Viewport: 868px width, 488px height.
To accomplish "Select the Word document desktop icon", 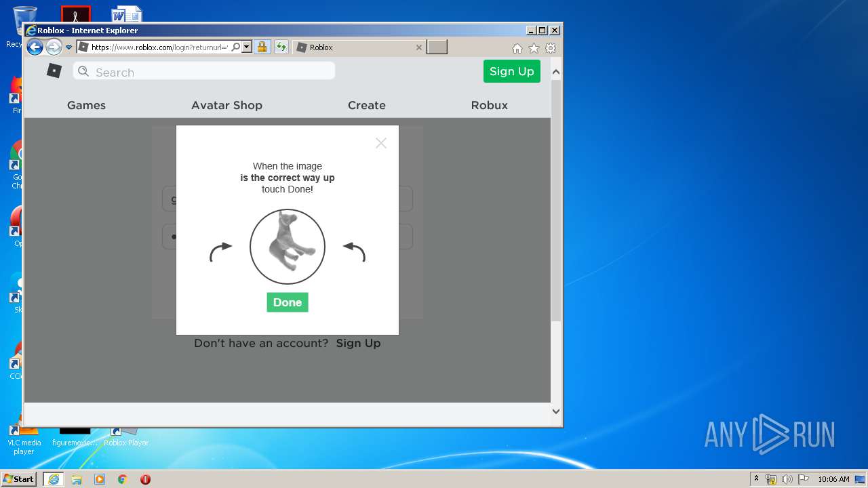I will coord(127,14).
